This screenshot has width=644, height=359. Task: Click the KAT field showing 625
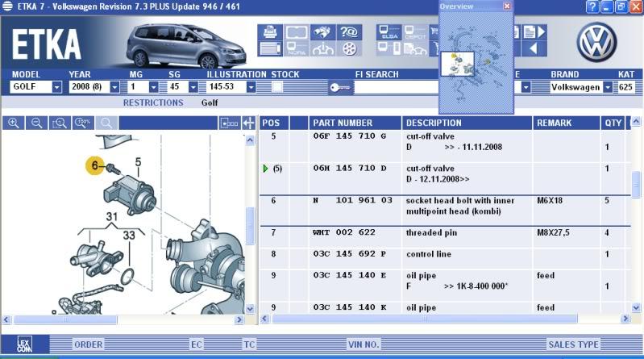(625, 87)
